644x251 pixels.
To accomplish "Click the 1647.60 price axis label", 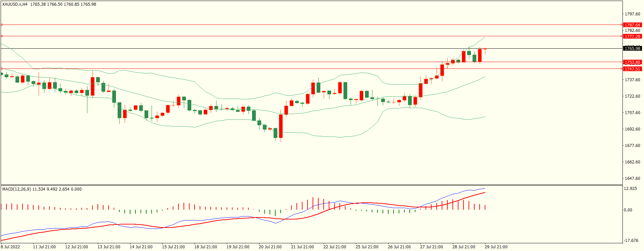I will [x=632, y=179].
